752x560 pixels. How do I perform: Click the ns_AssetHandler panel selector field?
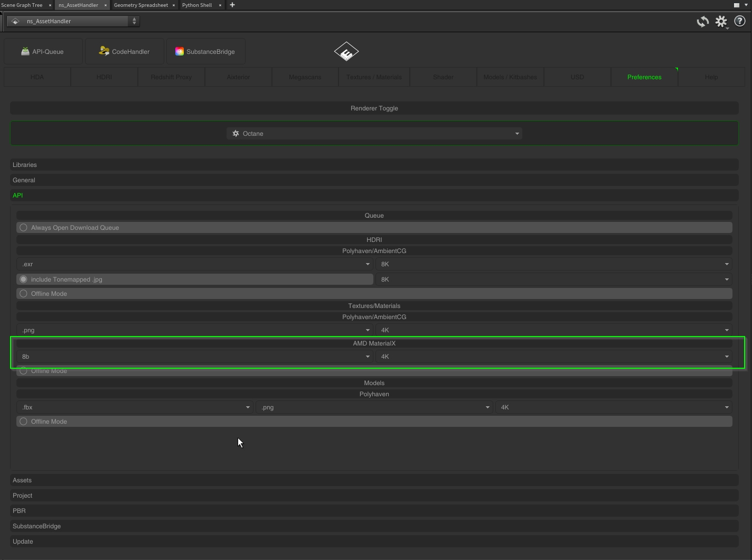(x=74, y=21)
